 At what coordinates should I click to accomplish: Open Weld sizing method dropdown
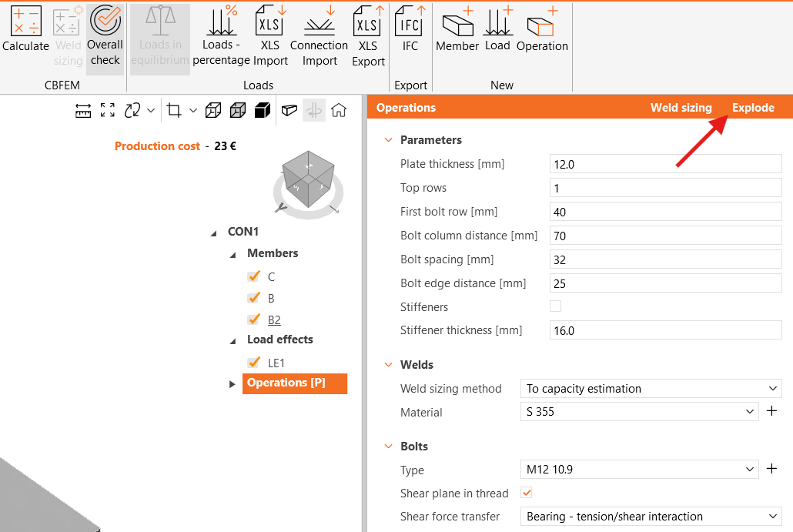[651, 389]
